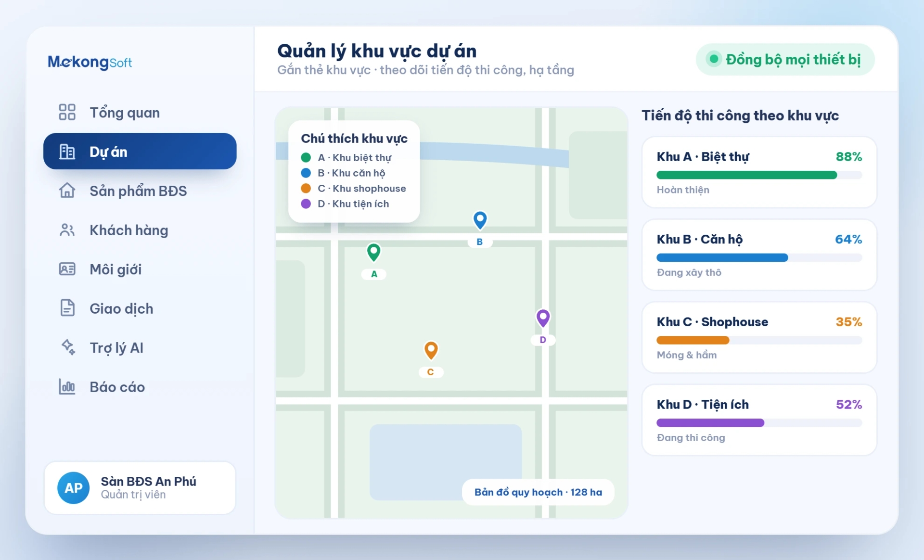The height and width of the screenshot is (560, 924).
Task: Click the map label D below purple pin
Action: pyautogui.click(x=543, y=340)
